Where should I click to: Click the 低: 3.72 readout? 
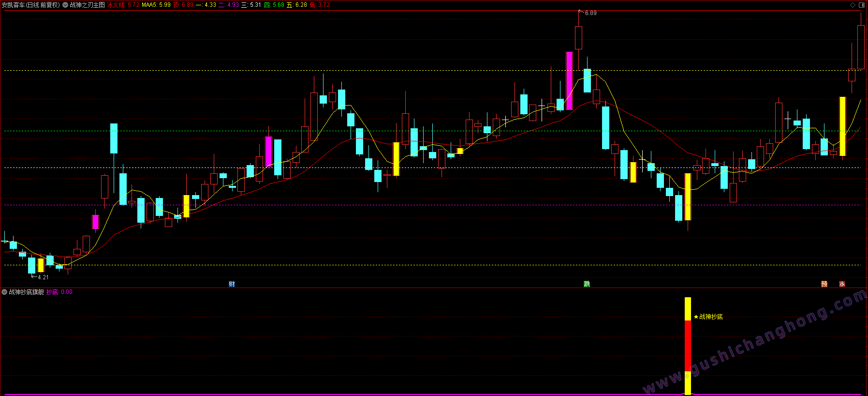click(320, 5)
